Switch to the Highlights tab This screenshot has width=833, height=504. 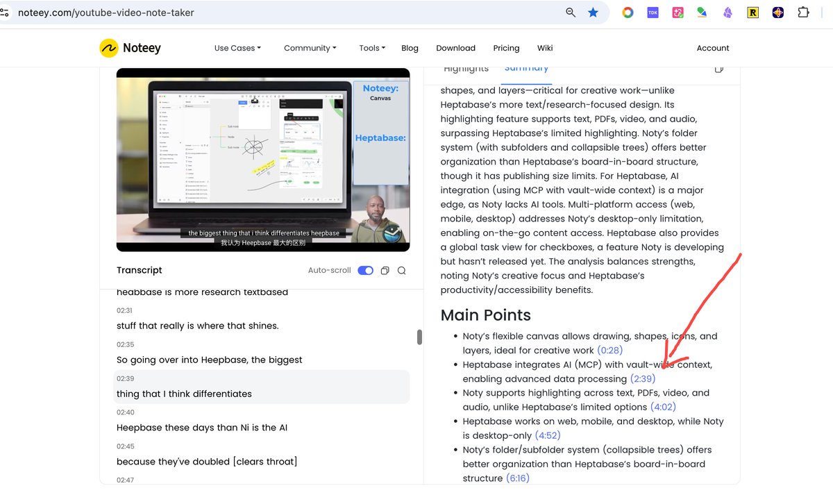(466, 69)
